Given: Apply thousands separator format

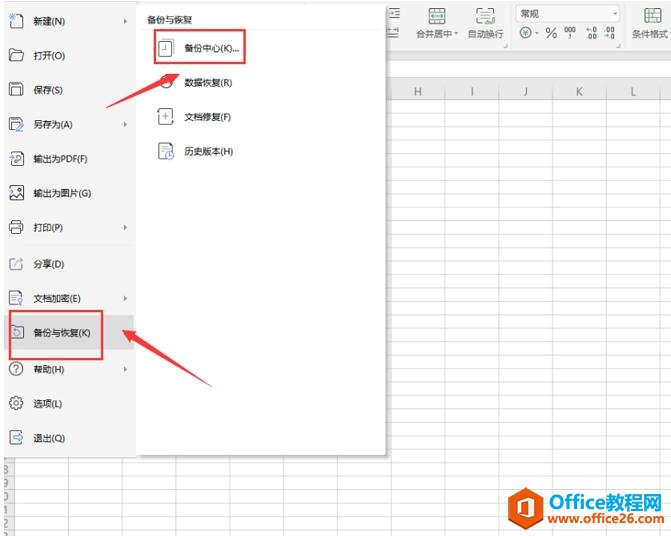Looking at the screenshot, I should point(570,33).
